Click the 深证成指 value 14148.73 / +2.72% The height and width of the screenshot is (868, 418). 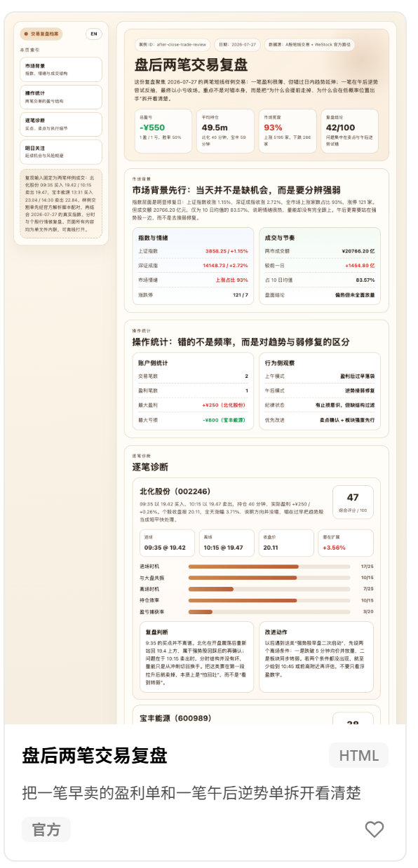(x=225, y=266)
